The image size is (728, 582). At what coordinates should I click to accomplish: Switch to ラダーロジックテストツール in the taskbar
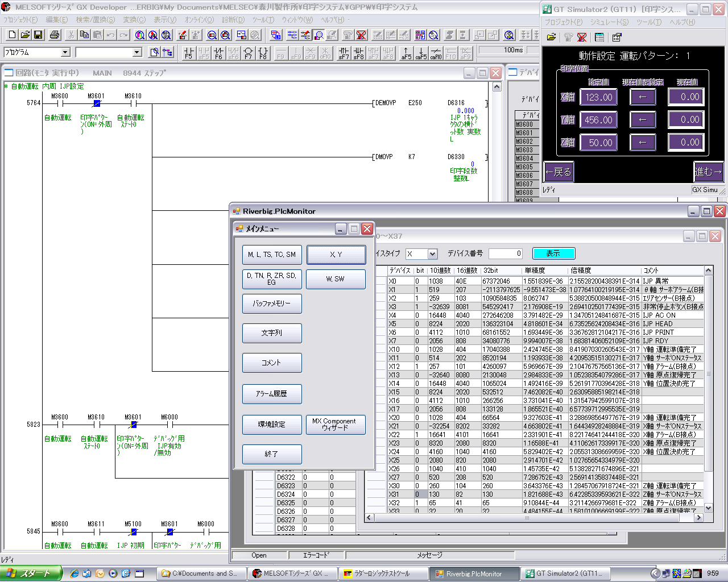tap(384, 573)
